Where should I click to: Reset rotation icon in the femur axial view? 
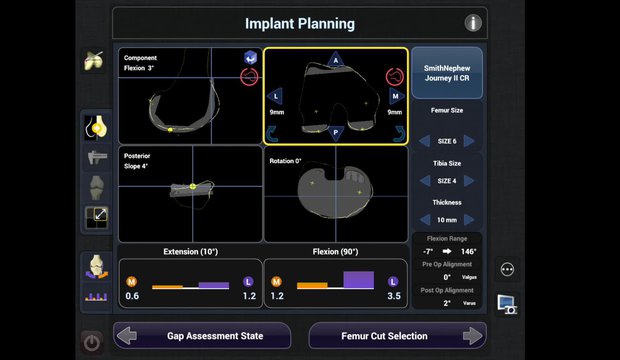(x=395, y=76)
